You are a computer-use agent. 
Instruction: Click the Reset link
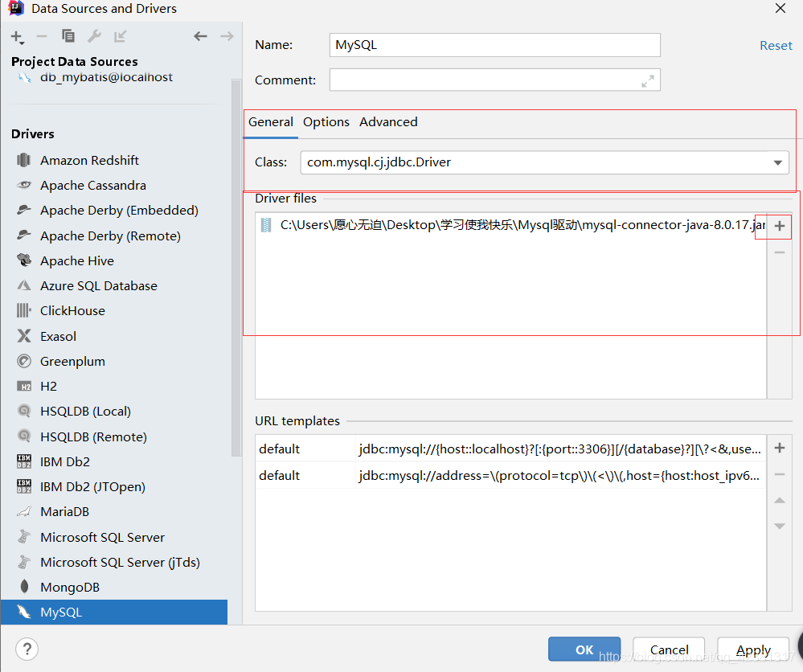[776, 46]
